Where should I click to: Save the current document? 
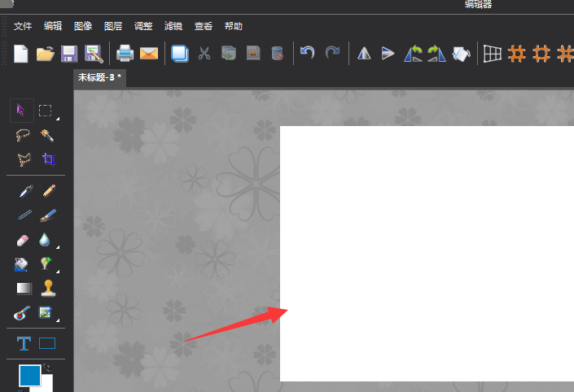(x=69, y=54)
